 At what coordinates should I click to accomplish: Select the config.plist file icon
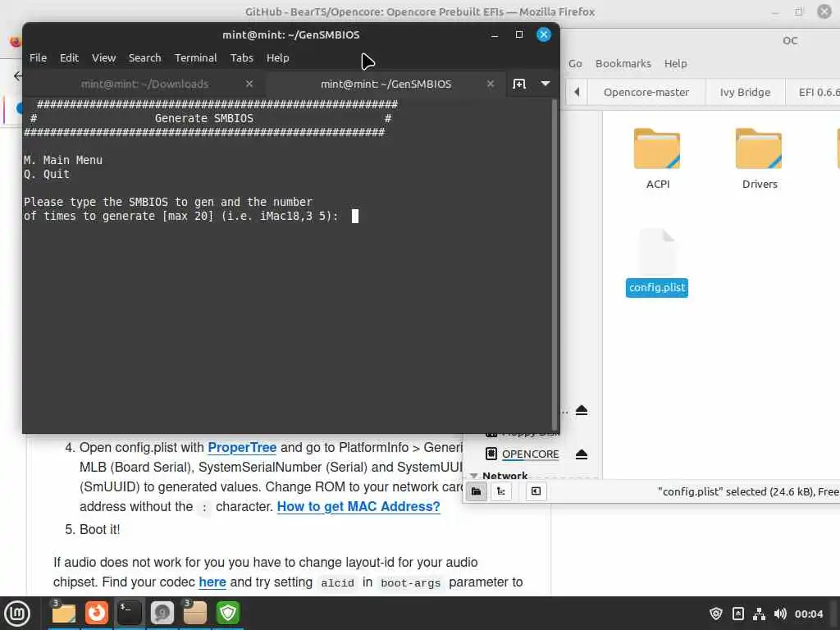pyautogui.click(x=657, y=251)
